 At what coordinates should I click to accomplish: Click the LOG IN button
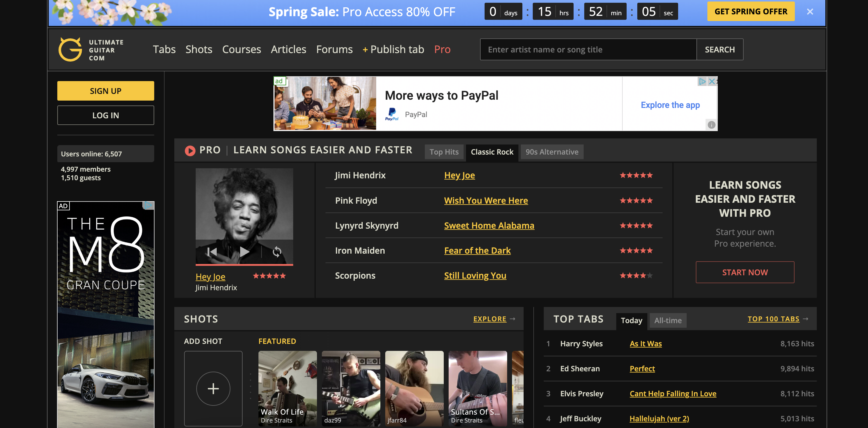[x=105, y=115]
